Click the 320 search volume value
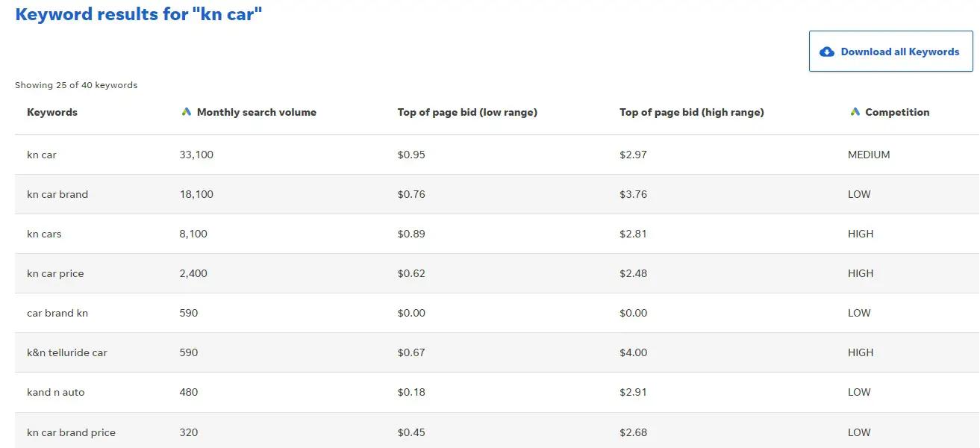The image size is (980, 448). tap(189, 432)
